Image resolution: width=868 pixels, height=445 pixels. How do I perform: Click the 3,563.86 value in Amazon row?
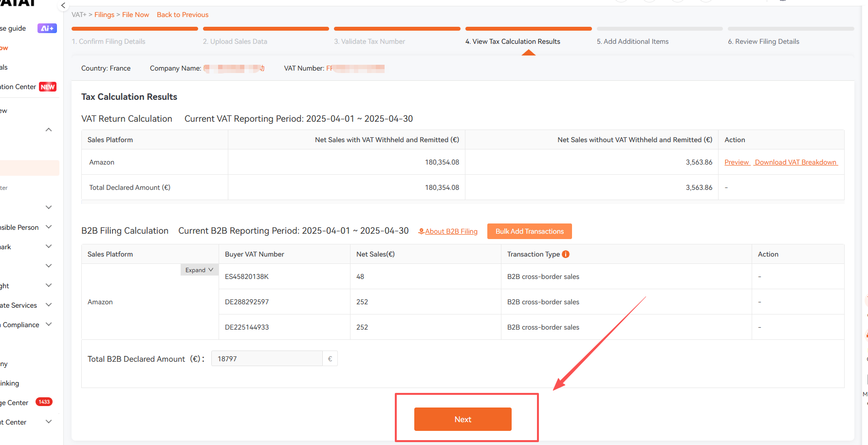pyautogui.click(x=699, y=162)
